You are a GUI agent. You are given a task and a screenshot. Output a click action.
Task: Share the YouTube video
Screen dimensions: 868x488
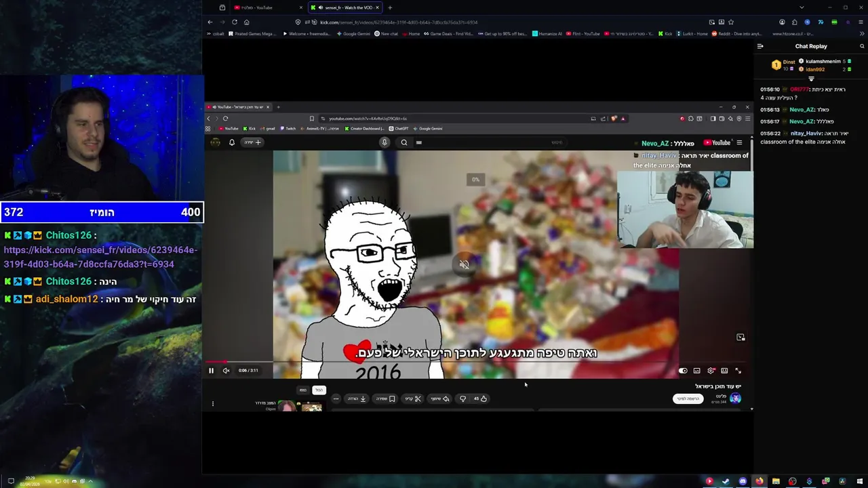point(440,399)
